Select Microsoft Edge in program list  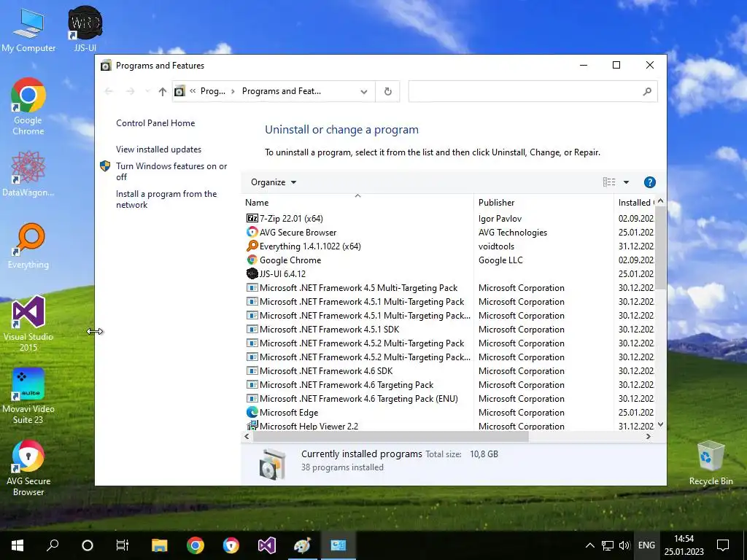click(448, 413)
